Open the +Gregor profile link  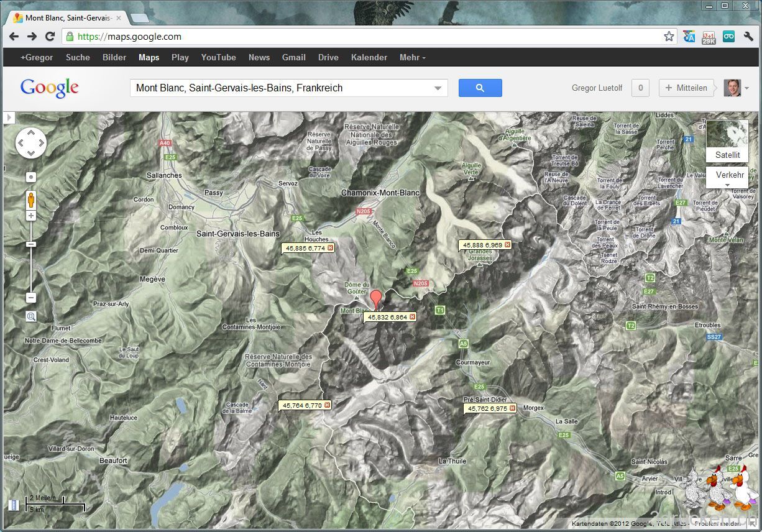click(37, 57)
